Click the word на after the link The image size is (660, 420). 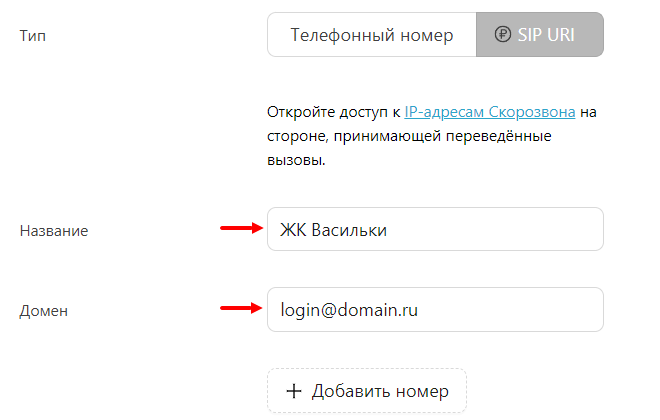coord(588,112)
